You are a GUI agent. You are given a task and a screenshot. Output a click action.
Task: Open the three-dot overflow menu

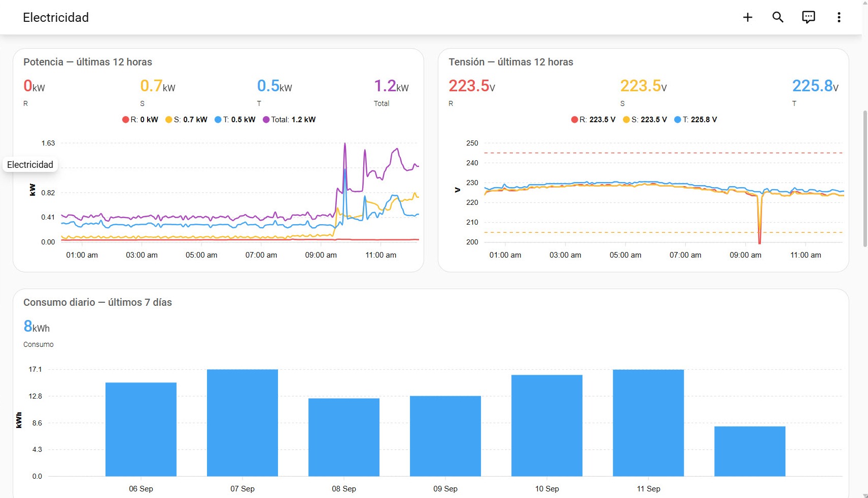(x=839, y=17)
